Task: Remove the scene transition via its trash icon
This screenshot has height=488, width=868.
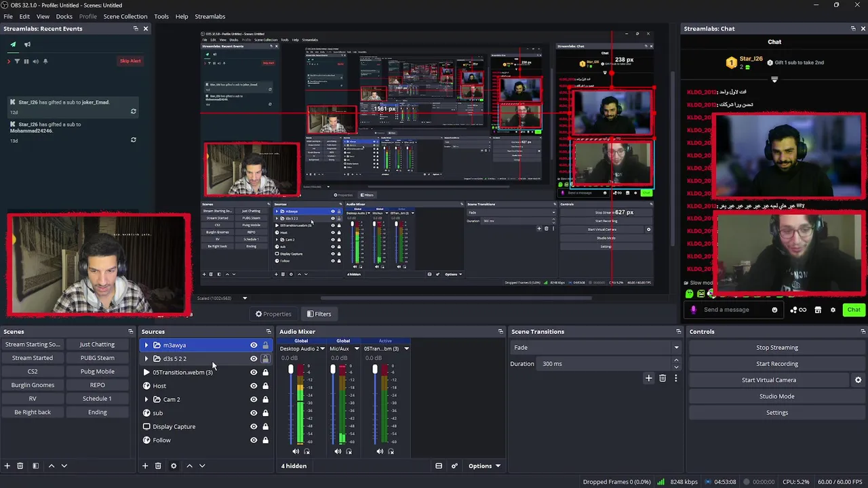Action: click(x=663, y=378)
